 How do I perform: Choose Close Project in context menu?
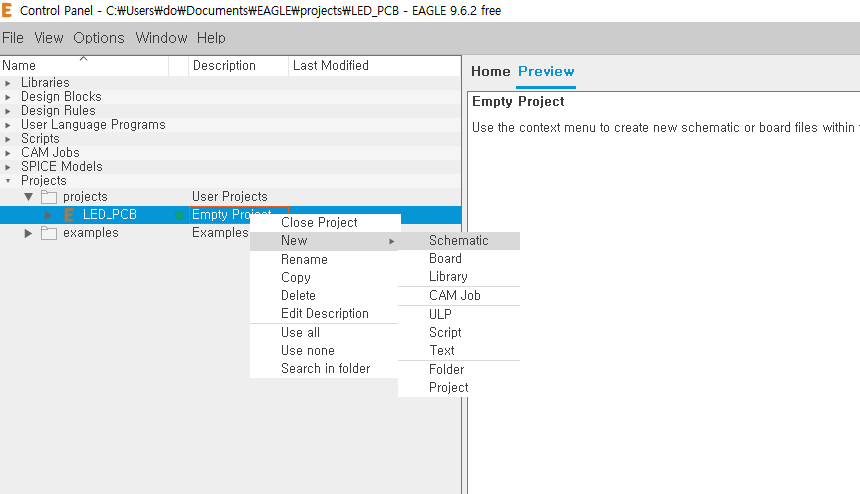tap(325, 223)
